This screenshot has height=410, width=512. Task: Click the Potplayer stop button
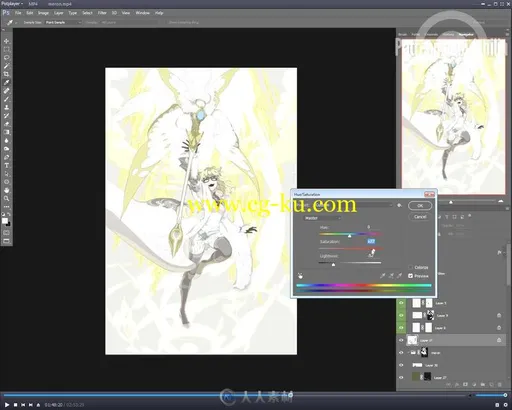15,405
